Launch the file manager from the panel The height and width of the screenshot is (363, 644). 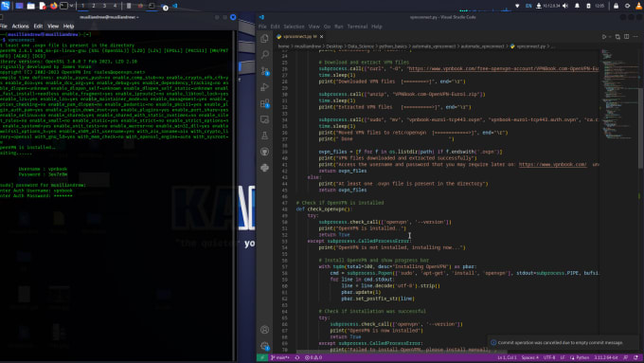[31, 6]
